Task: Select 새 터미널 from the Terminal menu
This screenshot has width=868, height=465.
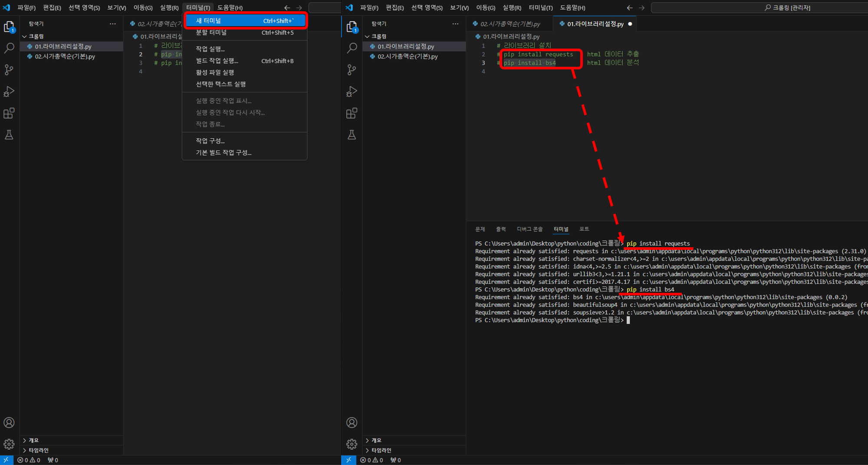Action: (245, 21)
